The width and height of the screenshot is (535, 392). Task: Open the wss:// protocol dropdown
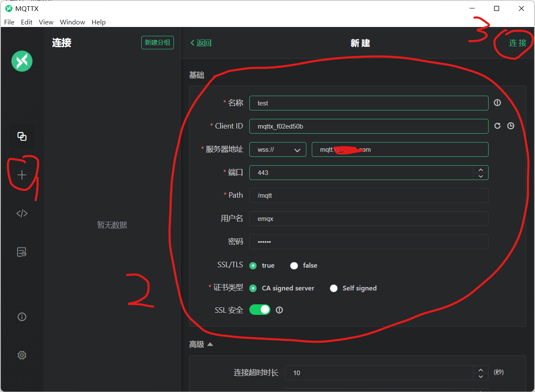(x=278, y=150)
